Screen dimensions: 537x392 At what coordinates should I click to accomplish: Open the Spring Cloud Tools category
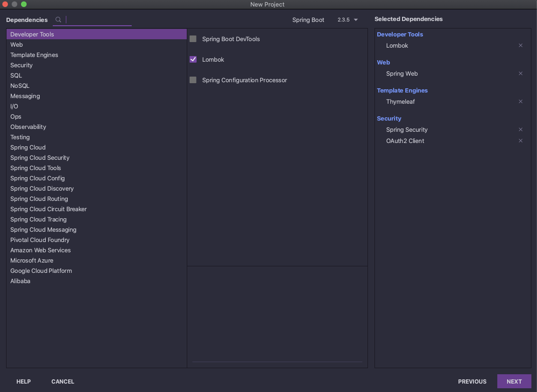tap(97, 168)
